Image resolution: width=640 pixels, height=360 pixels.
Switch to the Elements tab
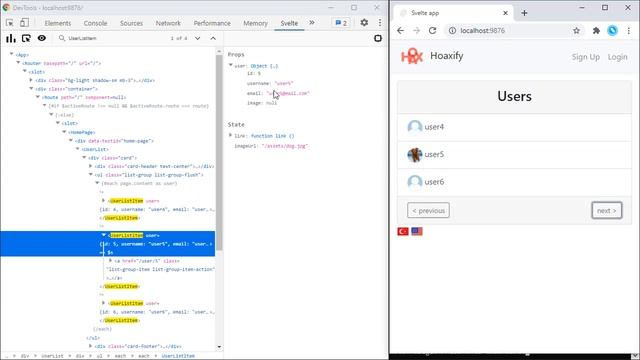coord(58,23)
